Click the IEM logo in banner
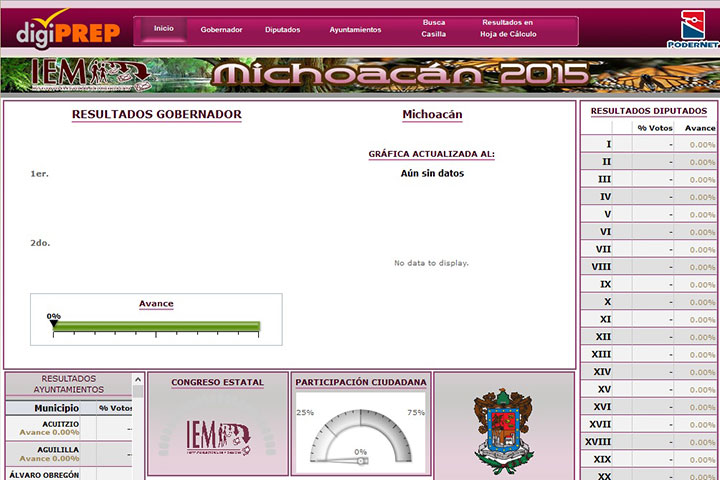720x480 pixels. [90, 75]
